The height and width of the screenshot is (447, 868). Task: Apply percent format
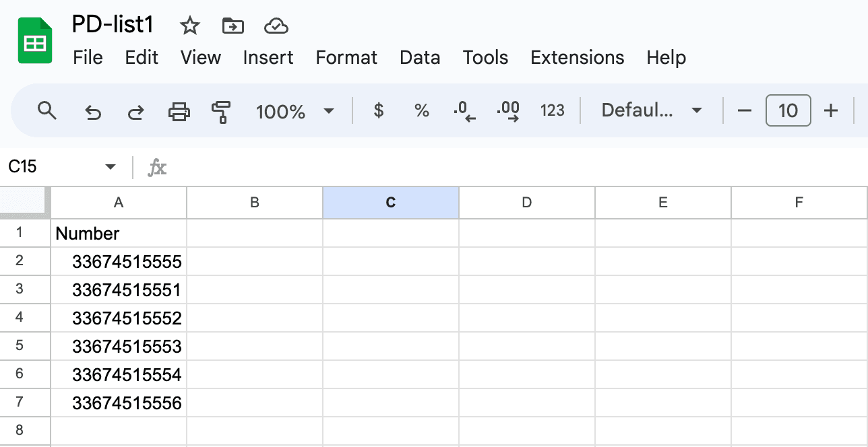pos(422,111)
